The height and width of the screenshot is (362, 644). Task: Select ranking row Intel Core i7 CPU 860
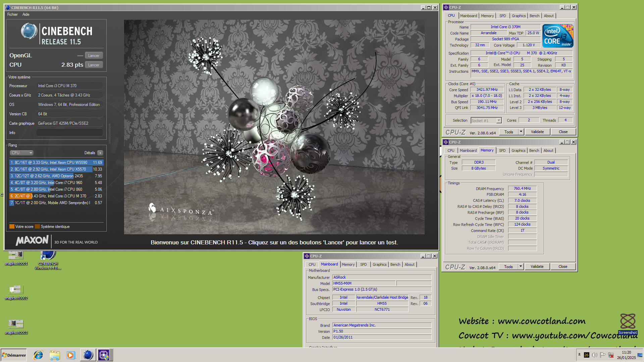click(56, 189)
